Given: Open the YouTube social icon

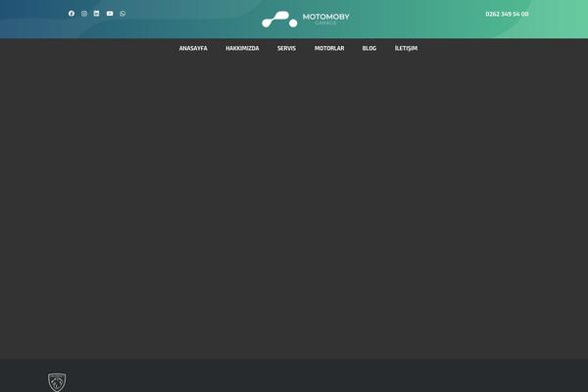Looking at the screenshot, I should (110, 14).
